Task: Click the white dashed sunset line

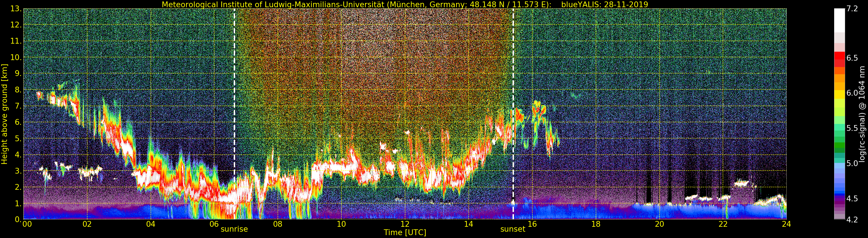Action: 513,114
